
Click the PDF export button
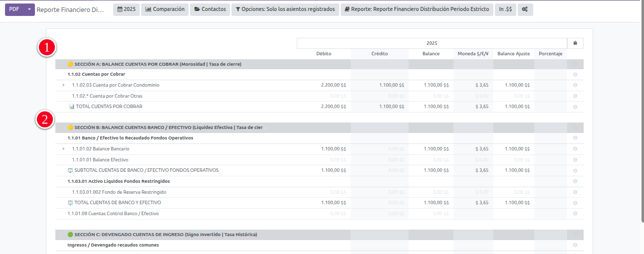(x=14, y=9)
